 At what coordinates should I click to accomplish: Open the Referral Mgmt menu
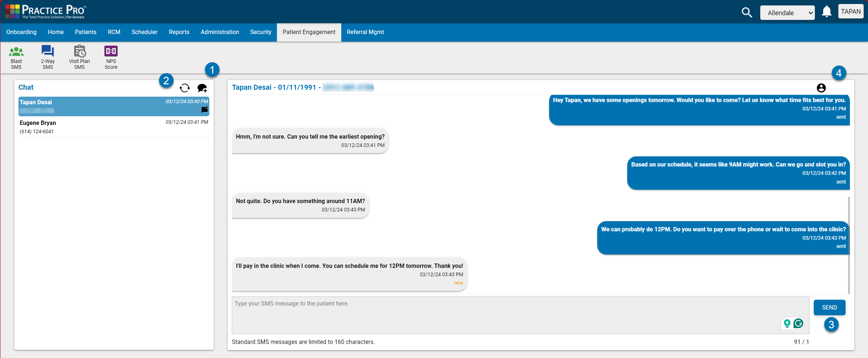tap(365, 32)
